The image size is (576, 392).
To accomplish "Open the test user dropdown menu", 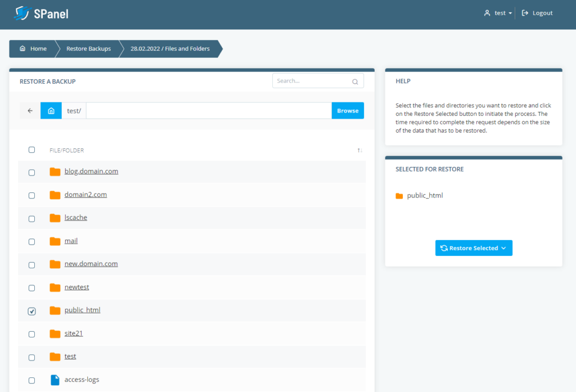I will [x=497, y=12].
